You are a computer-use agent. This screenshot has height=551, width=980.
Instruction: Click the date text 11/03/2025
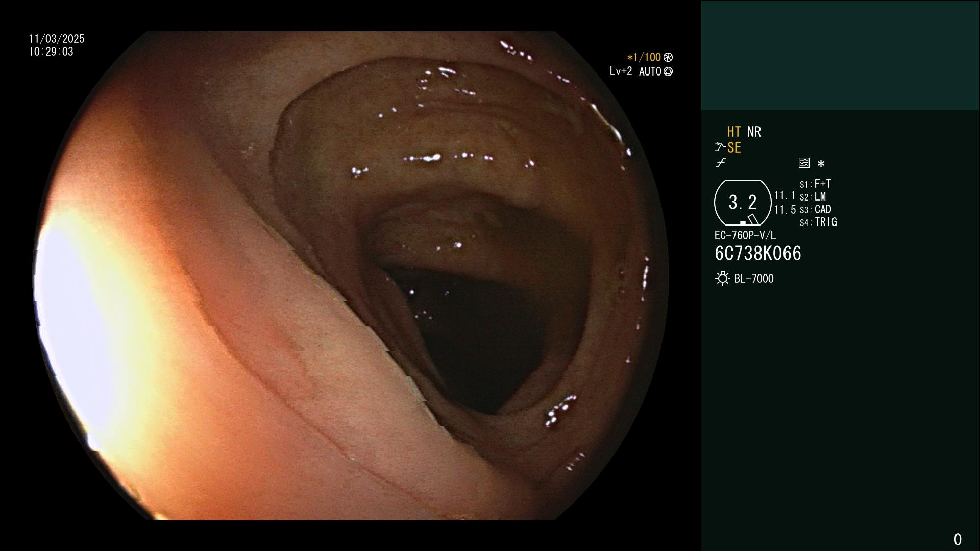click(57, 39)
